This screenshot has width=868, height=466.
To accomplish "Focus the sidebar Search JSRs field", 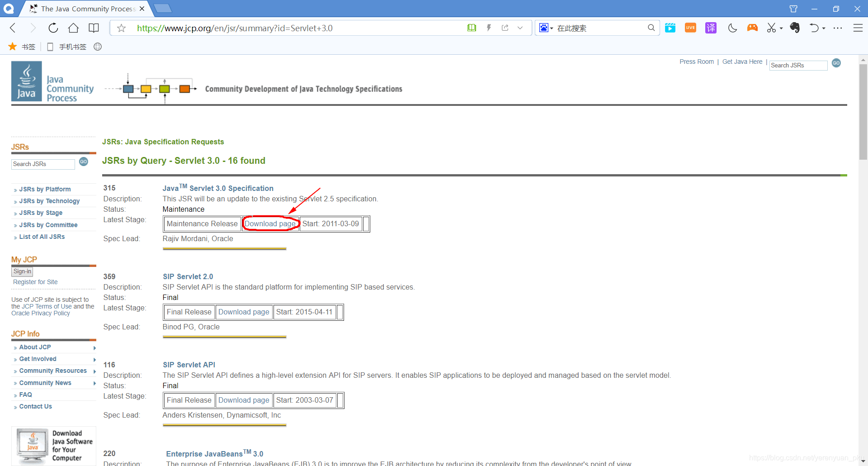I will [x=43, y=164].
